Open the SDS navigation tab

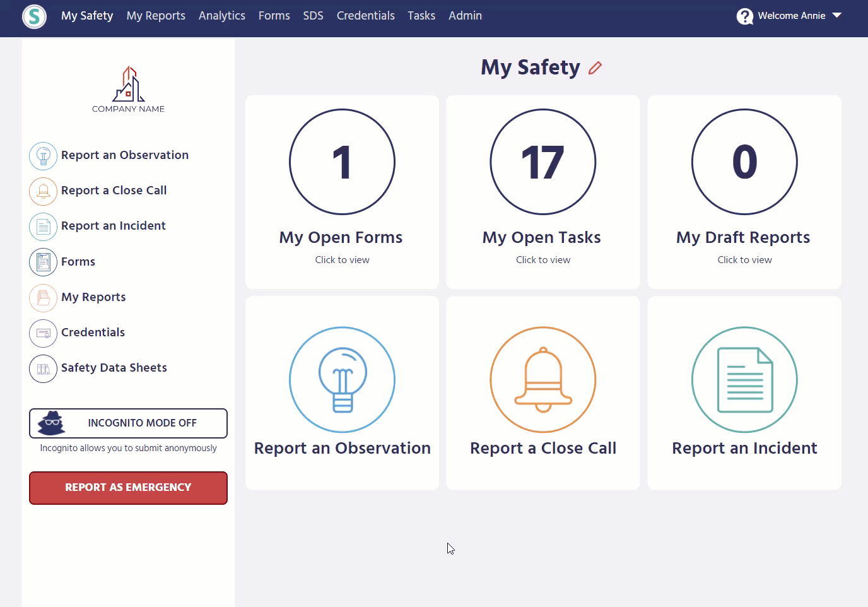[x=313, y=15]
